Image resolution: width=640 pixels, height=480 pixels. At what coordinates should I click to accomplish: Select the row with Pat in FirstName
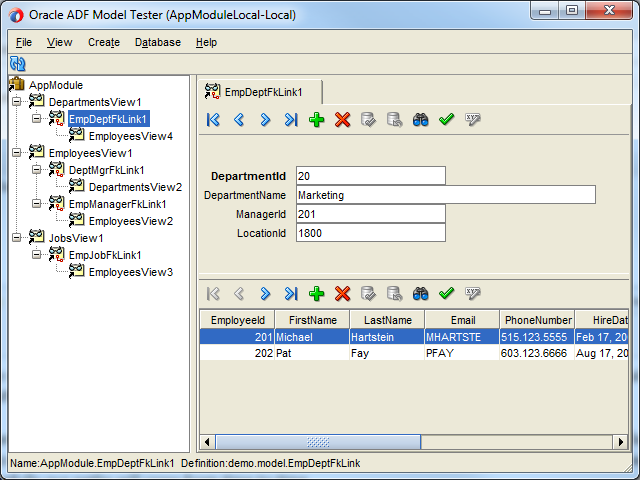click(414, 353)
